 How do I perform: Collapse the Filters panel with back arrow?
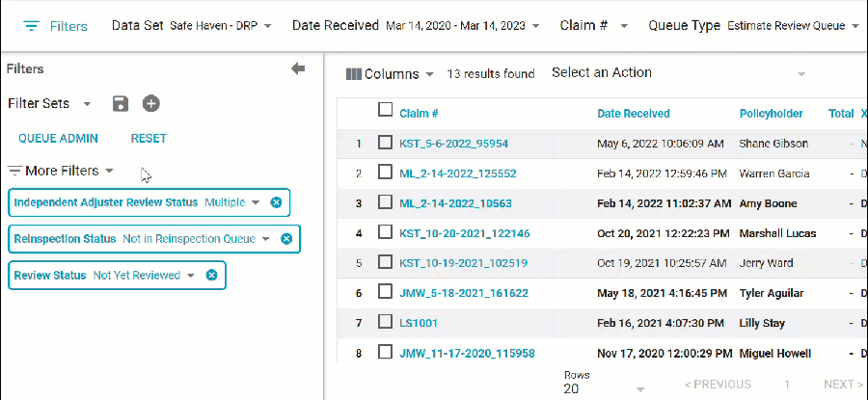(x=298, y=68)
